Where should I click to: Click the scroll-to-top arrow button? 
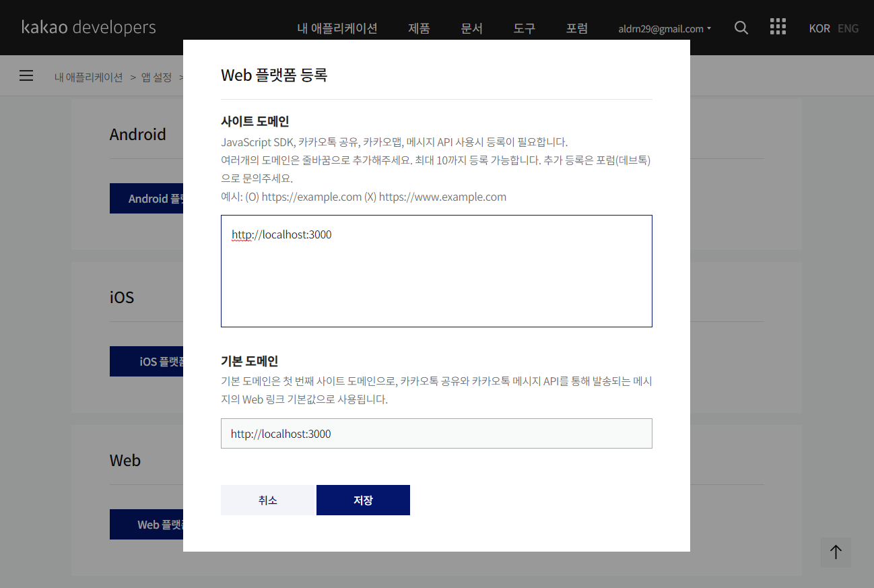point(836,552)
